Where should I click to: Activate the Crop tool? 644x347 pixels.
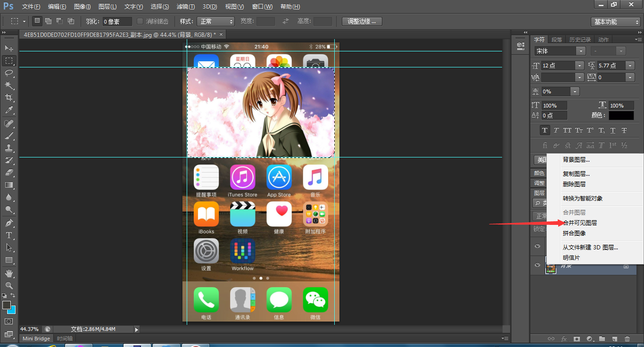tap(8, 98)
